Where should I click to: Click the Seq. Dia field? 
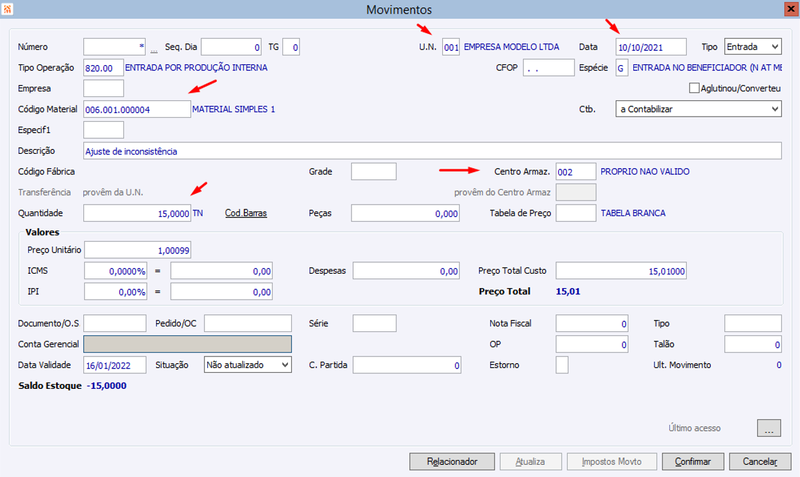pos(231,47)
